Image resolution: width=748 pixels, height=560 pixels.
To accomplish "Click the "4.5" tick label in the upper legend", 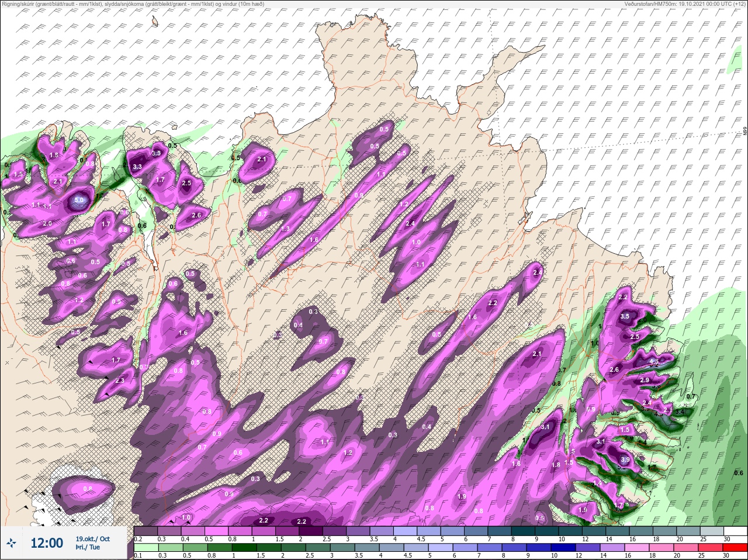I will pos(421,539).
